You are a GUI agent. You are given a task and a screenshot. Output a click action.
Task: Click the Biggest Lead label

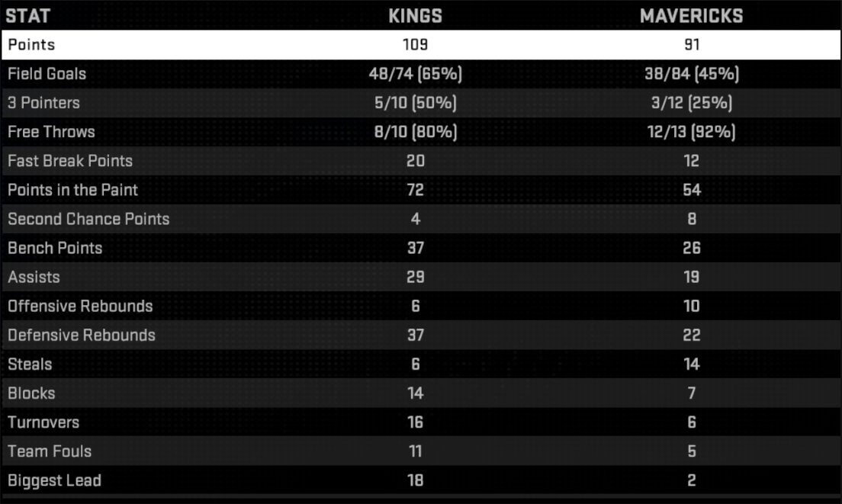(54, 480)
